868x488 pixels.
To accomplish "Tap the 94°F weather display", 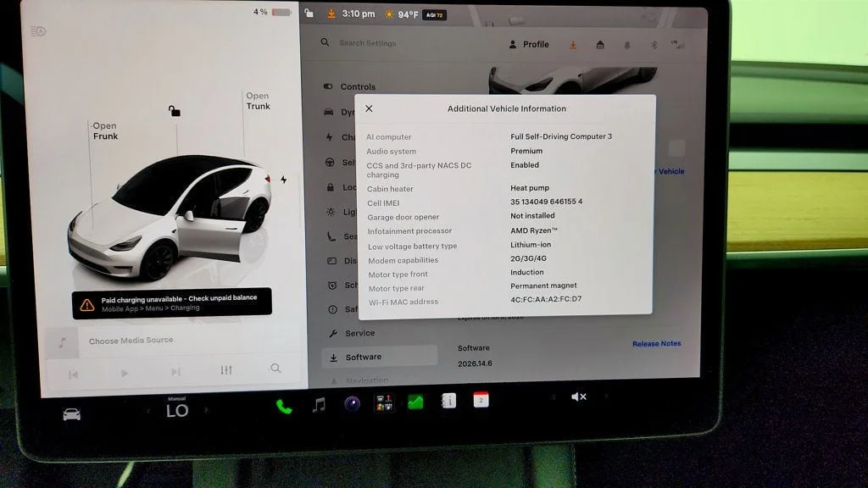I will click(x=402, y=14).
